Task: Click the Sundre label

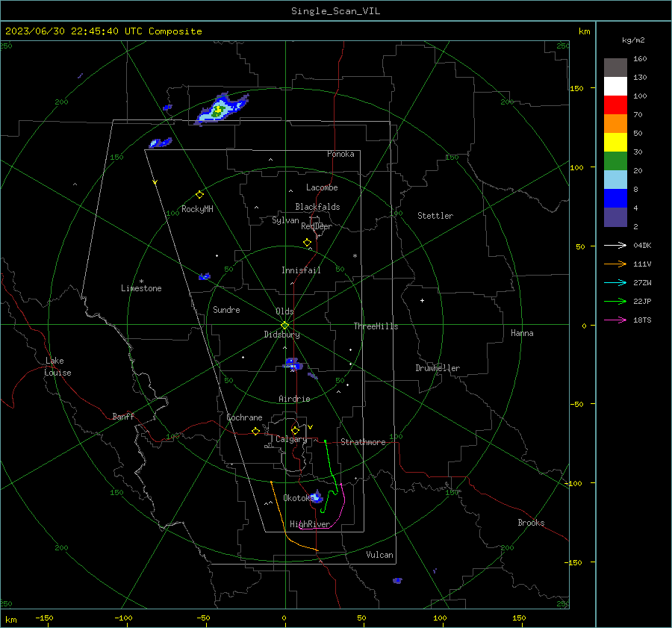Action: click(x=226, y=310)
